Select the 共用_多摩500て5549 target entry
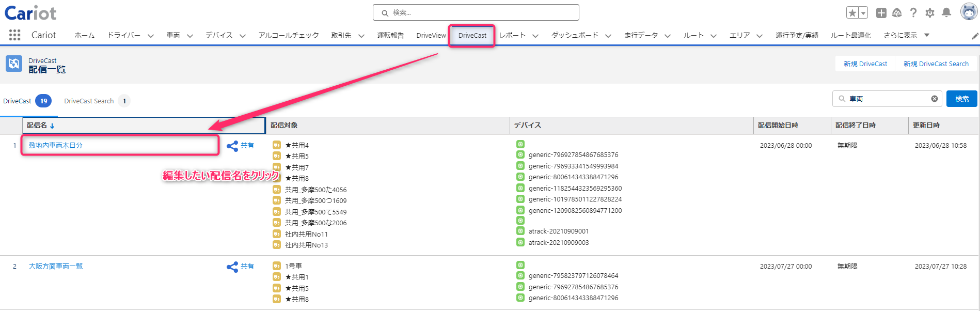This screenshot has height=311, width=980. [x=316, y=212]
